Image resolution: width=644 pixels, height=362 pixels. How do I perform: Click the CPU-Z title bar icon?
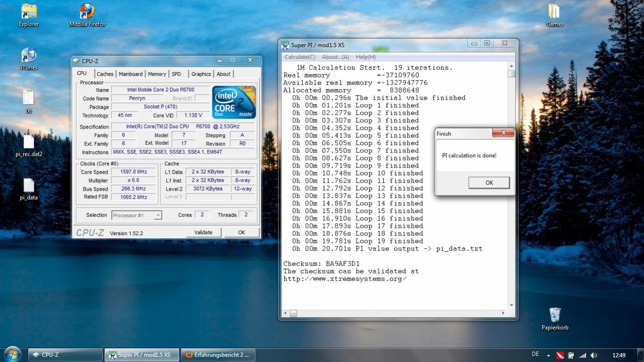click(x=76, y=61)
